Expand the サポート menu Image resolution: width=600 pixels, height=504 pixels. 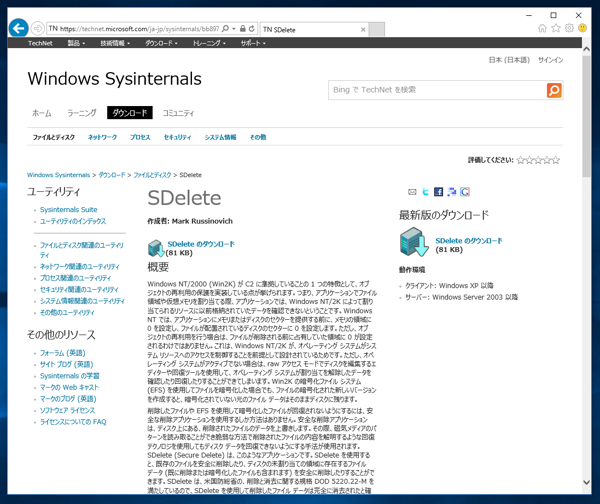[253, 43]
